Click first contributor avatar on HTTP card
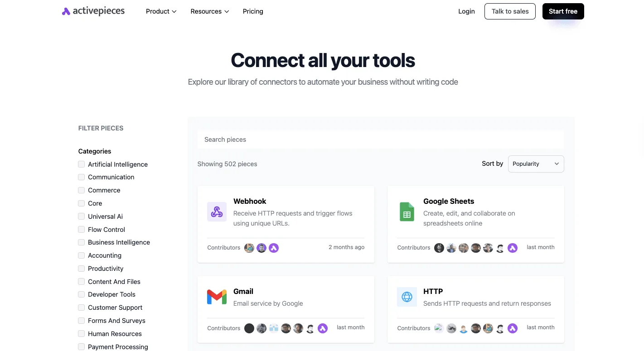 click(439, 328)
